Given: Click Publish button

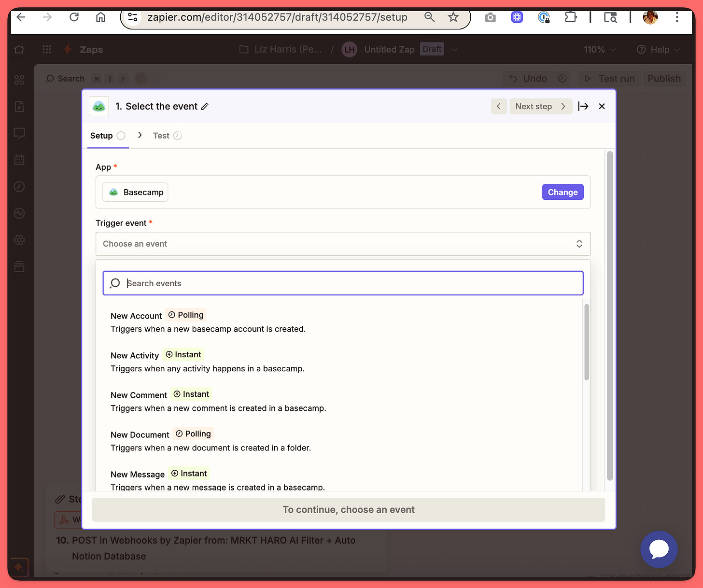Looking at the screenshot, I should [x=664, y=78].
